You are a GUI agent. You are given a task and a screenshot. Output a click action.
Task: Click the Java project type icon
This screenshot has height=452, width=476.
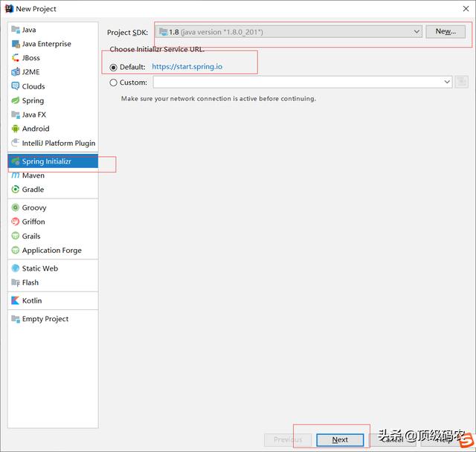pyautogui.click(x=16, y=30)
